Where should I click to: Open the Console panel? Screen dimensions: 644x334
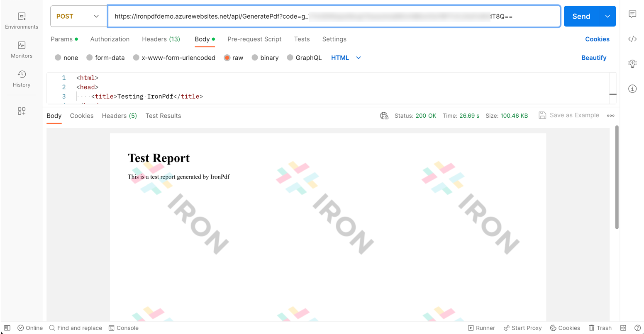[x=124, y=328]
